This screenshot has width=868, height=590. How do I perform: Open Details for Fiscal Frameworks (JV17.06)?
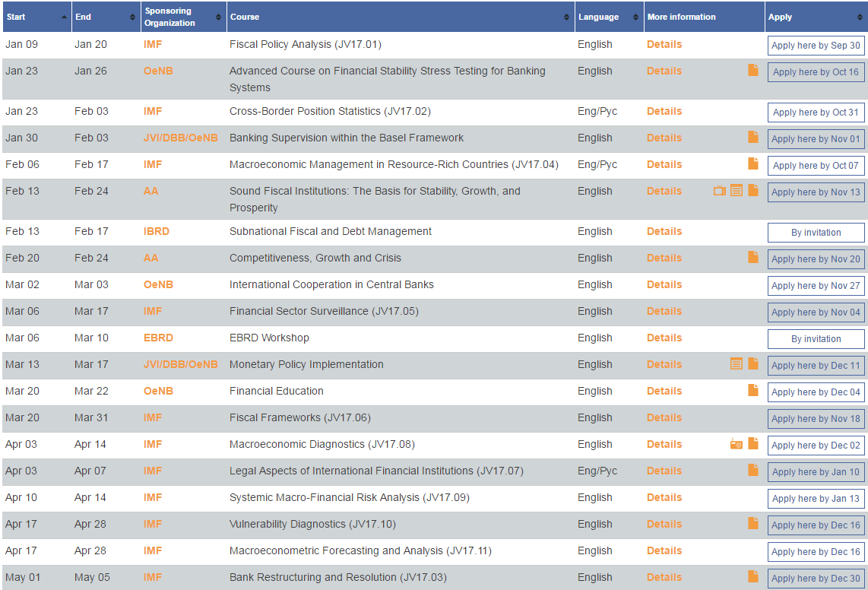(664, 417)
